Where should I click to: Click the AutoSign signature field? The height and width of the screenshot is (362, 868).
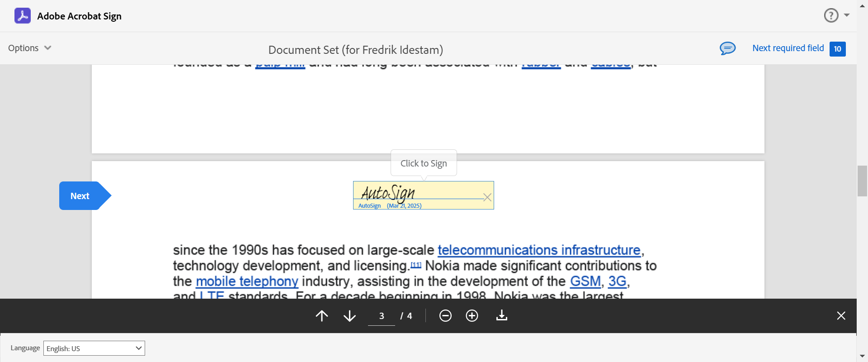[423, 195]
